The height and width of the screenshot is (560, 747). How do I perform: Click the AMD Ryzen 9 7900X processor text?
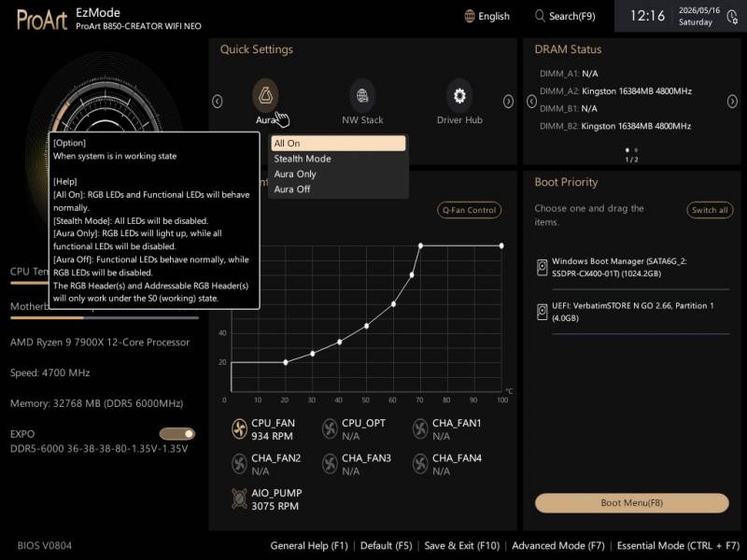(x=100, y=343)
